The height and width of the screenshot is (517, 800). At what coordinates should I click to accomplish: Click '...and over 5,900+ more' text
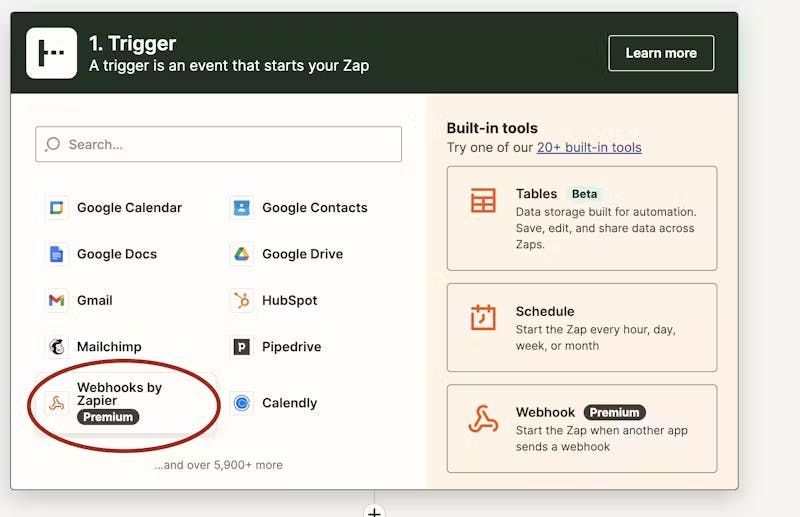tap(218, 465)
